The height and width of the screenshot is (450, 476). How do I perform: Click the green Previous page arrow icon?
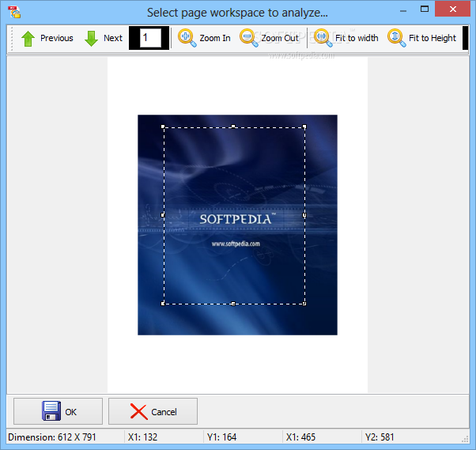[x=28, y=39]
